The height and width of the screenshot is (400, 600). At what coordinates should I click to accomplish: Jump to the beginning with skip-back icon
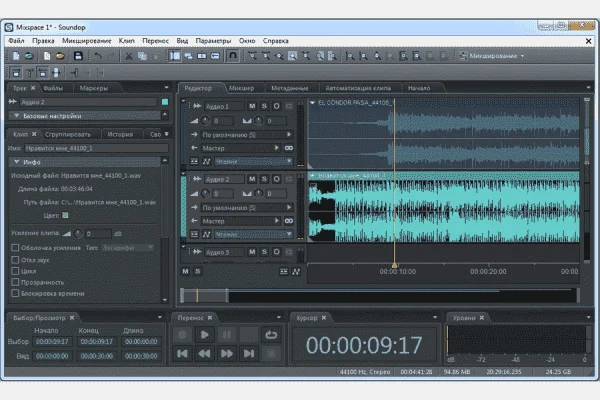pyautogui.click(x=182, y=353)
